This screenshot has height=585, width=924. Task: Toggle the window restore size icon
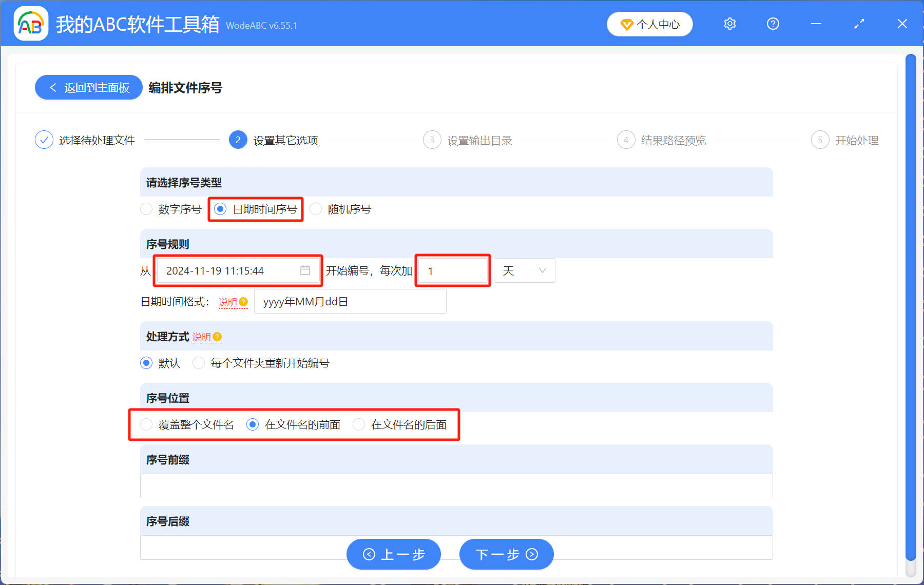coord(859,24)
